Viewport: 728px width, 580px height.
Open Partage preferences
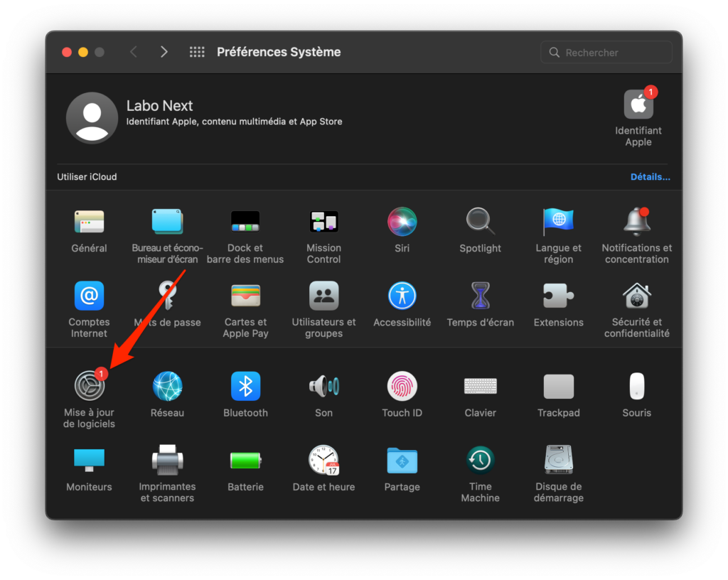point(402,461)
